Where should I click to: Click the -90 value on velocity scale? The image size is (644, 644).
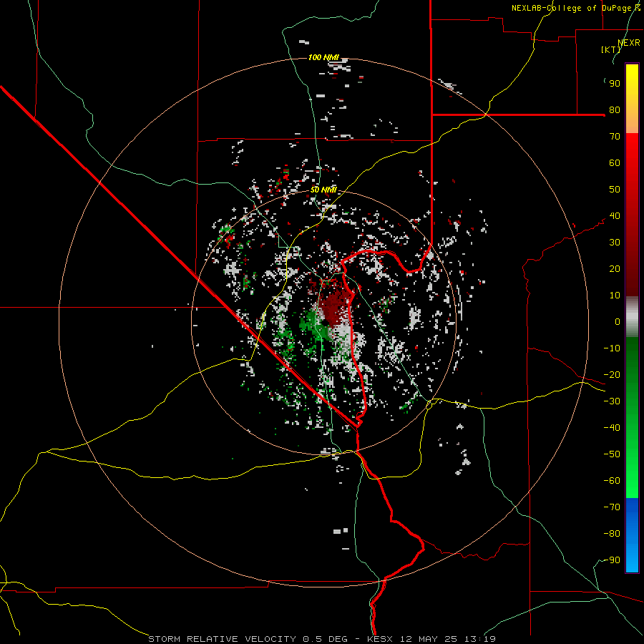point(612,560)
